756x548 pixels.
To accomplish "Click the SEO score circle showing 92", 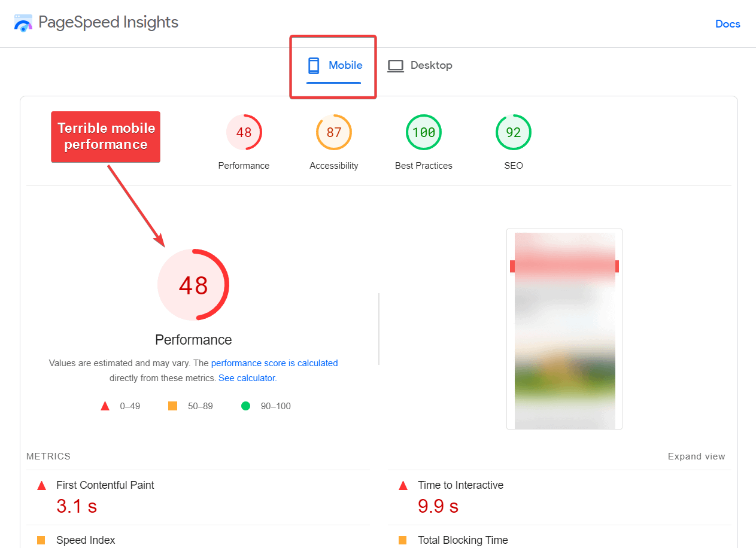I will (x=513, y=132).
